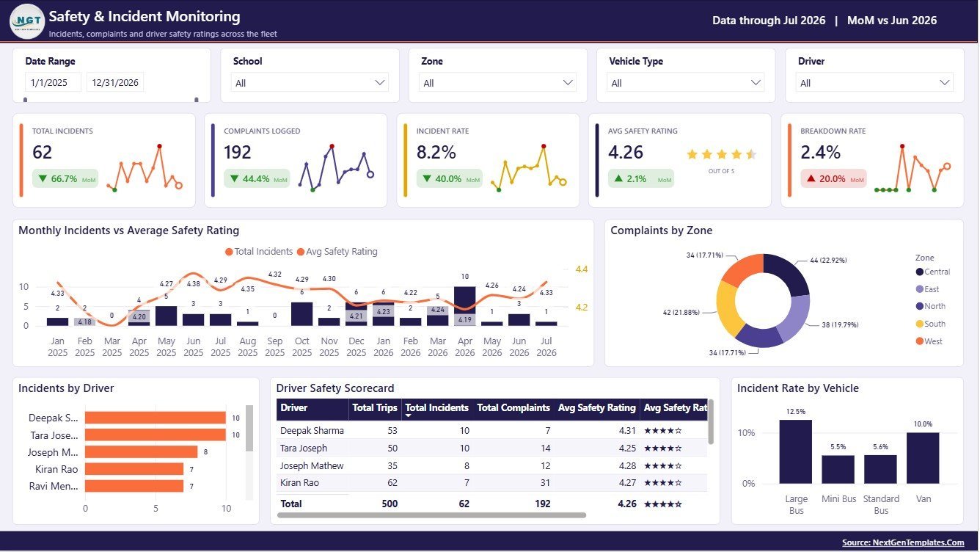Click the red up arrow under Breakdown Rate

(811, 178)
